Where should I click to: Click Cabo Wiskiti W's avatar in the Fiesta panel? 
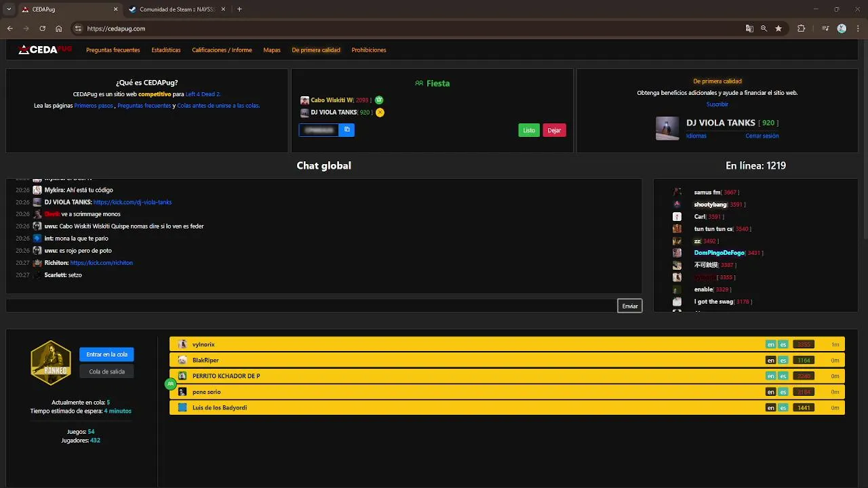(304, 100)
